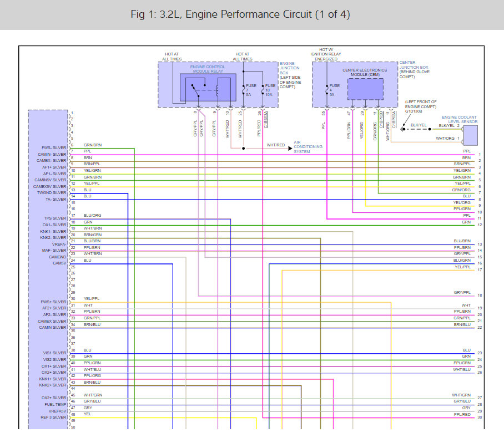Click the 'AF2+ SILVER' pin label

click(x=54, y=308)
